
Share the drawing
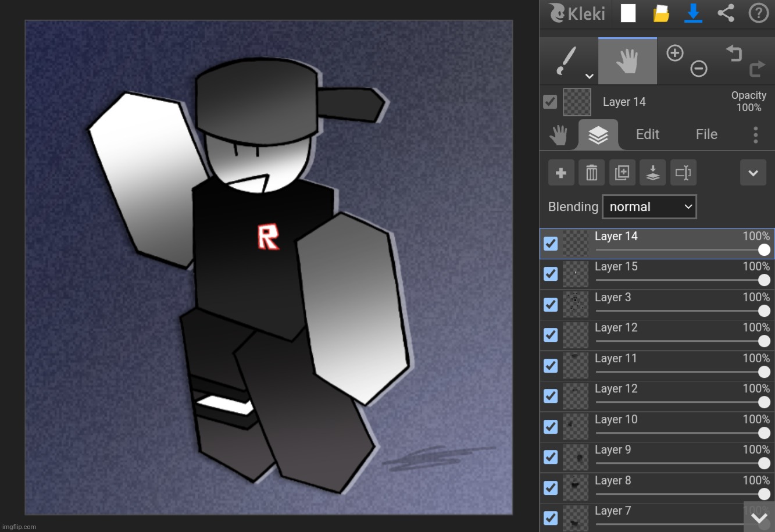coord(726,13)
